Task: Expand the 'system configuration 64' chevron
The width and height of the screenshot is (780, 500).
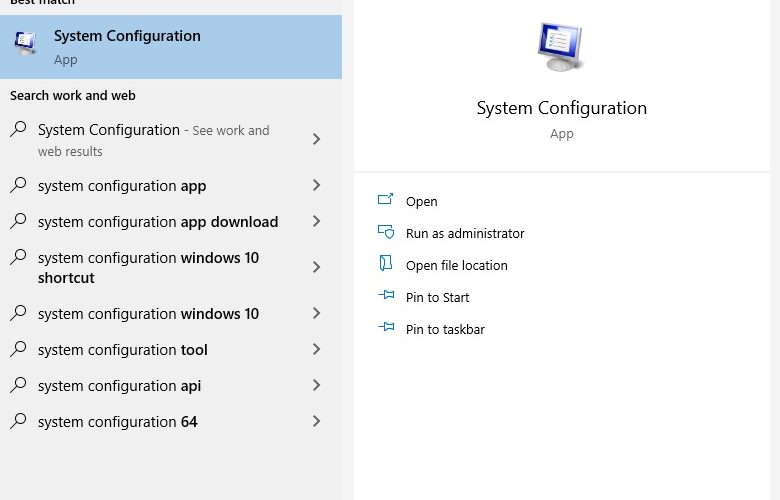Action: click(x=316, y=421)
